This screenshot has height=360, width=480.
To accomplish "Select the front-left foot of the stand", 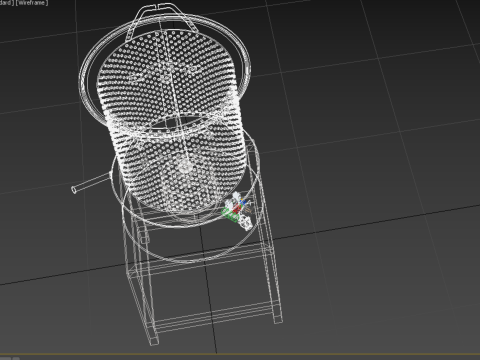I will point(153,340).
